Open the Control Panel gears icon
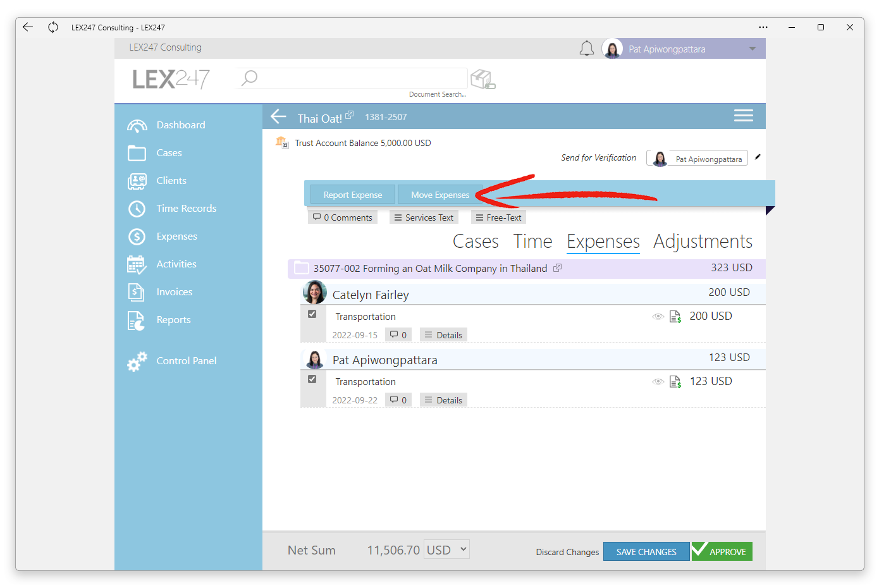Image resolution: width=879 pixels, height=588 pixels. [137, 361]
